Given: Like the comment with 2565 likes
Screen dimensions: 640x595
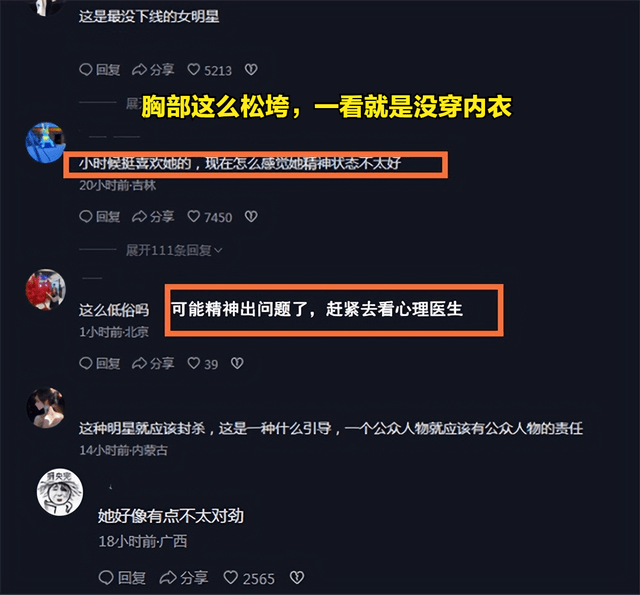Looking at the screenshot, I should click(249, 578).
